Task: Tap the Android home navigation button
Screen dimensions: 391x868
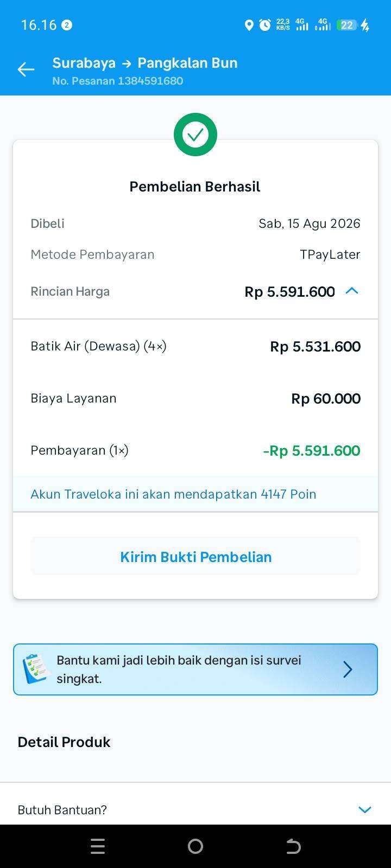Action: pyautogui.click(x=195, y=846)
